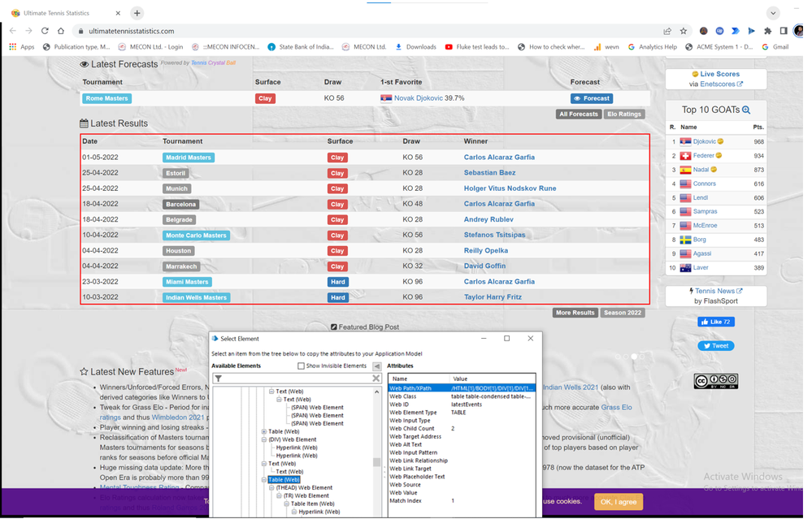Clear the element filter with the X icon
Screen dimensions: 812x532
click(x=376, y=378)
